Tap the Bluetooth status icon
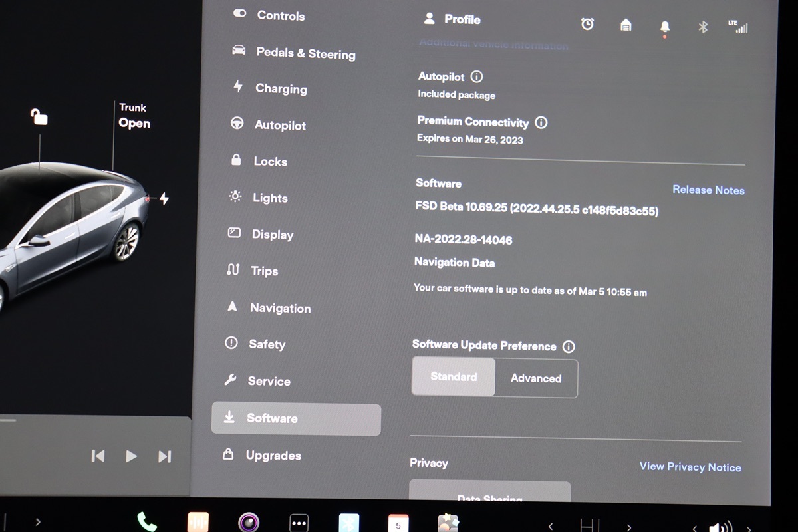This screenshot has height=532, width=798. [702, 27]
